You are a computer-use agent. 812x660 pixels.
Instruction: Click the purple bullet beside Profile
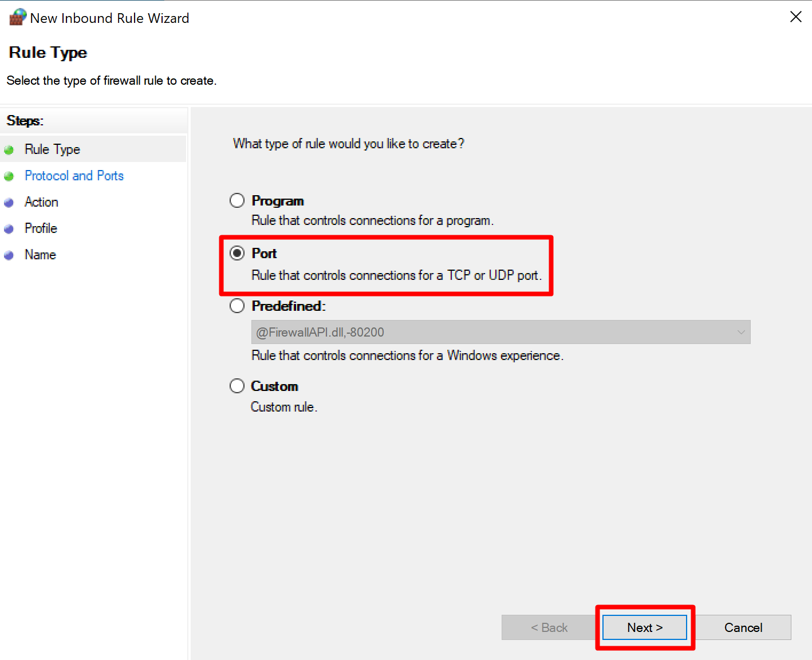coord(9,229)
